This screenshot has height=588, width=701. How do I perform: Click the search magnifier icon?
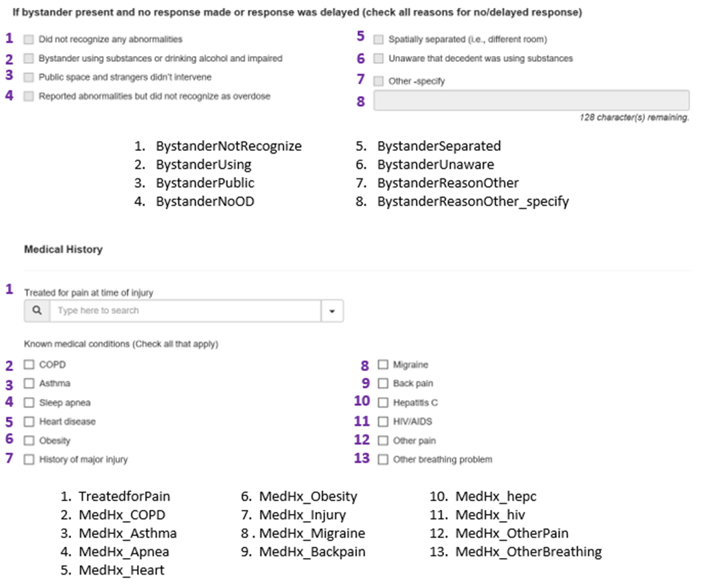click(x=37, y=311)
